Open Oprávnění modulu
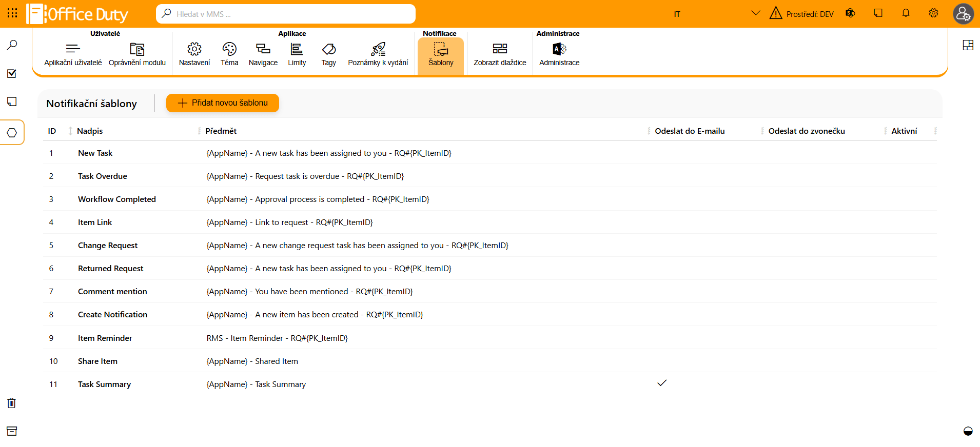 (x=137, y=54)
